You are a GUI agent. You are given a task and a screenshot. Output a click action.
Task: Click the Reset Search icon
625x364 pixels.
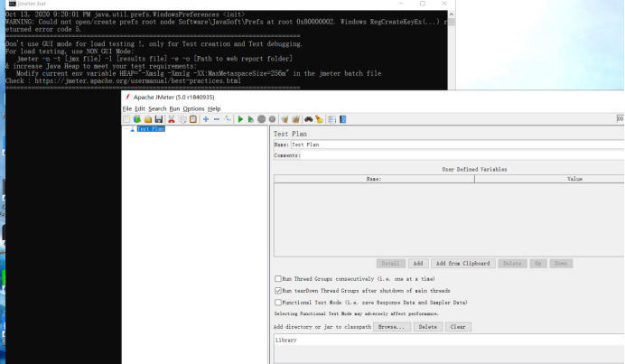click(x=320, y=119)
